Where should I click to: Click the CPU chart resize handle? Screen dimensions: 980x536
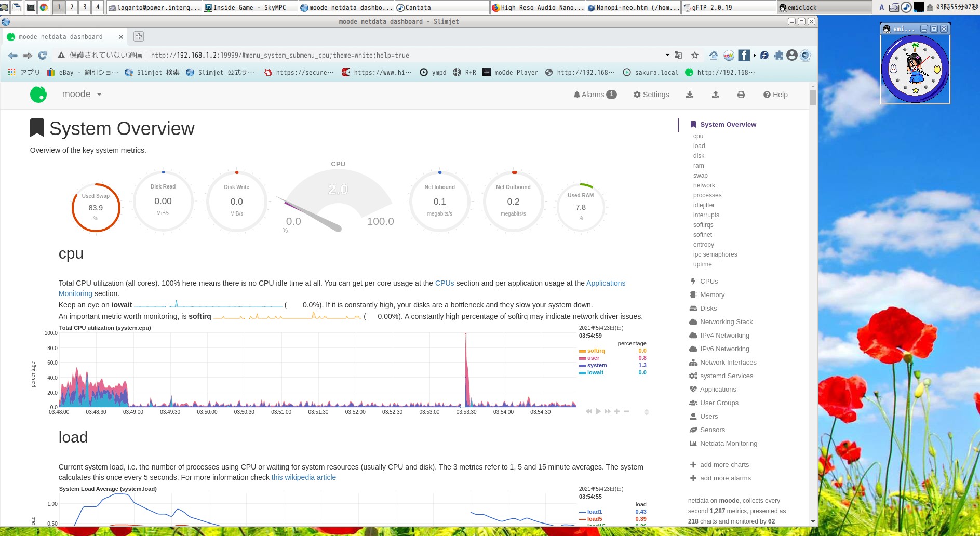click(x=647, y=412)
